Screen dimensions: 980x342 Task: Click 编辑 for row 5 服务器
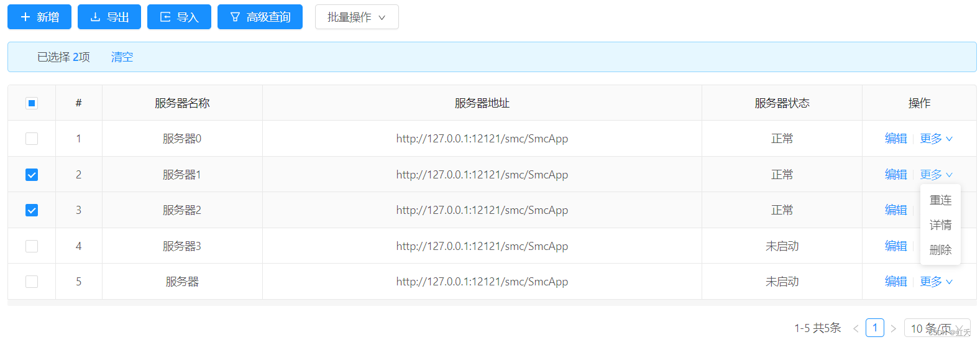click(x=895, y=282)
